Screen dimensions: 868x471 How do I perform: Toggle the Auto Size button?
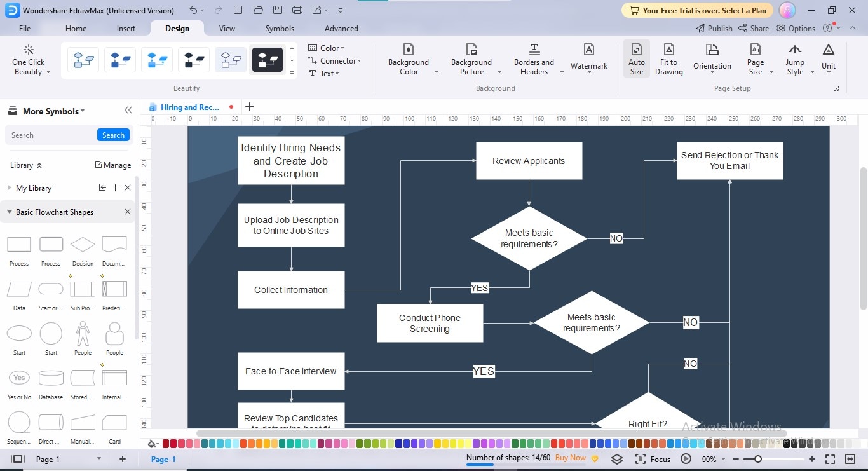click(x=637, y=60)
